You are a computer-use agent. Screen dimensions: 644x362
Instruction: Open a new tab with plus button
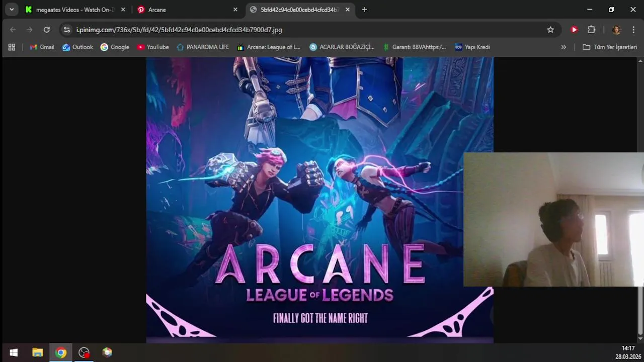coord(365,10)
